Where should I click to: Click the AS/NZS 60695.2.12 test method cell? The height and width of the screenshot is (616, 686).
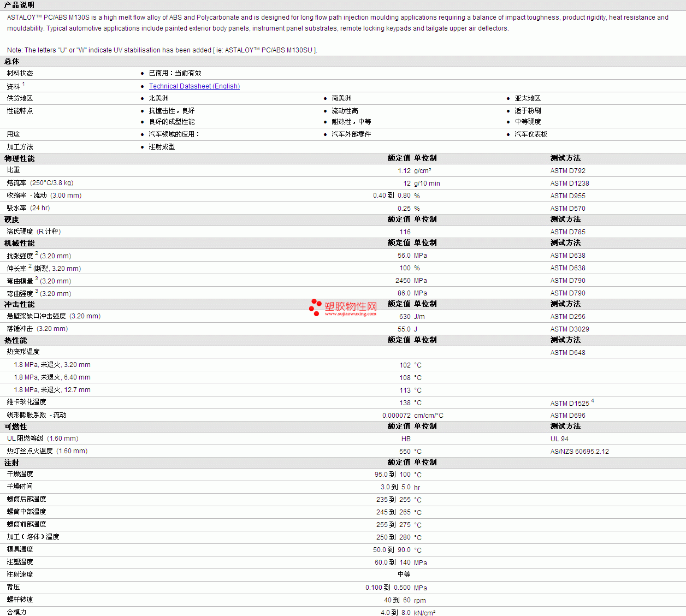579,452
